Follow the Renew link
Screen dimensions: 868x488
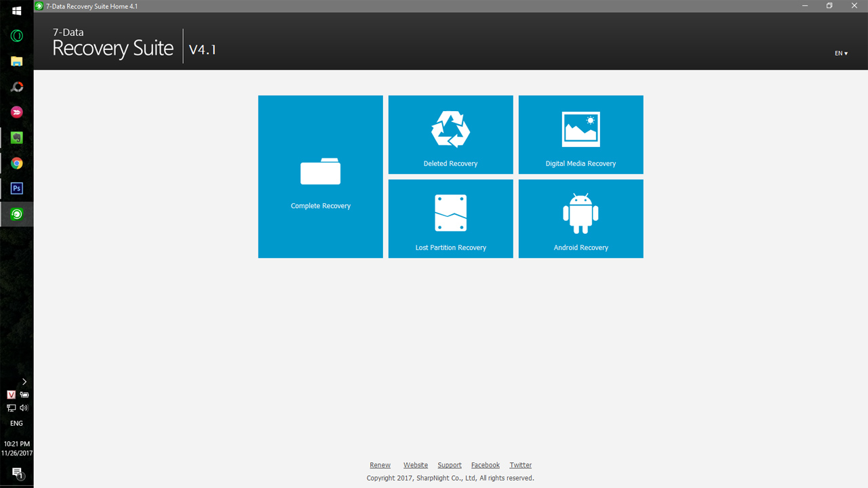[x=380, y=465]
